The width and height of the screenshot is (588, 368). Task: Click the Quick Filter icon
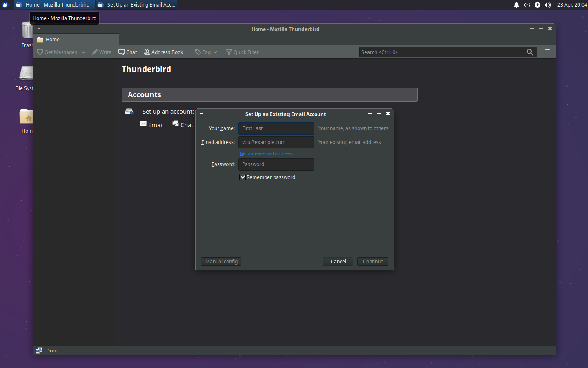tap(229, 52)
